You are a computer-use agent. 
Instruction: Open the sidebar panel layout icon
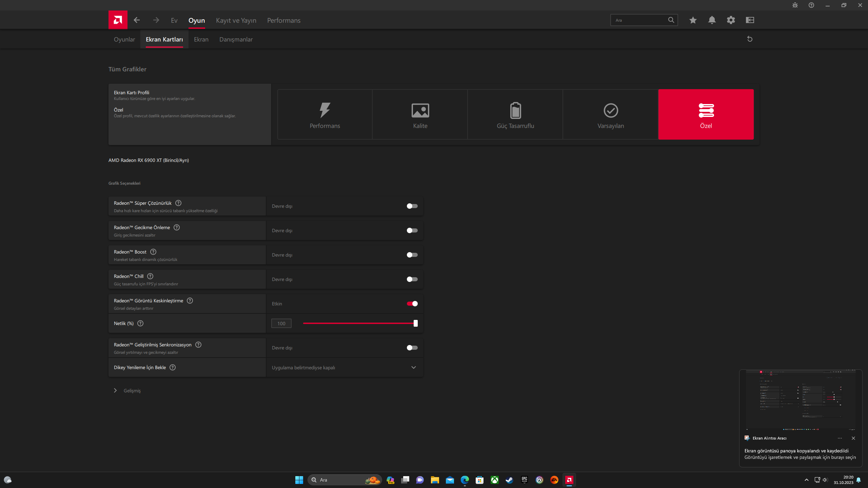click(x=750, y=20)
